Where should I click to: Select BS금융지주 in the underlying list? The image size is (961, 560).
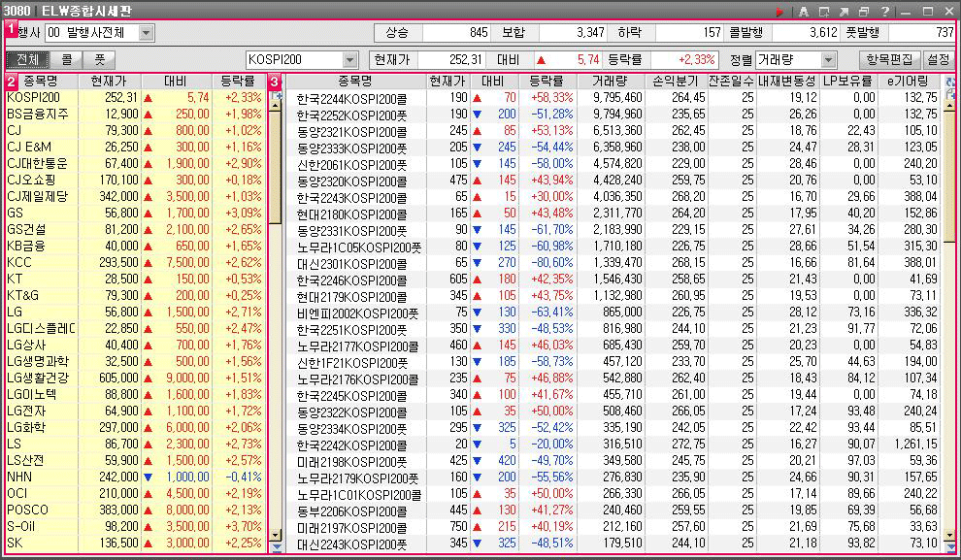click(x=135, y=114)
